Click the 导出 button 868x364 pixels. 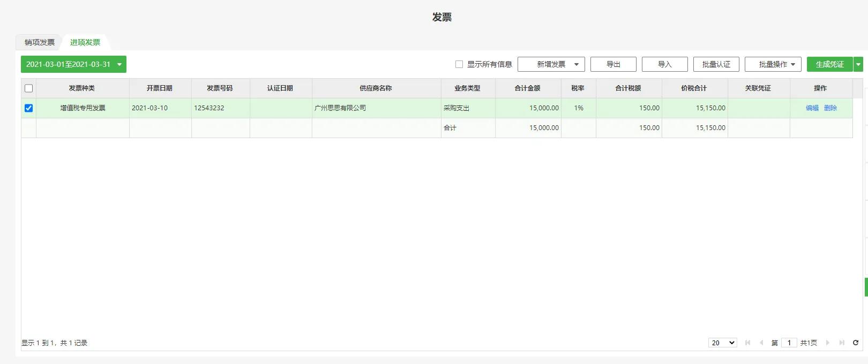613,64
